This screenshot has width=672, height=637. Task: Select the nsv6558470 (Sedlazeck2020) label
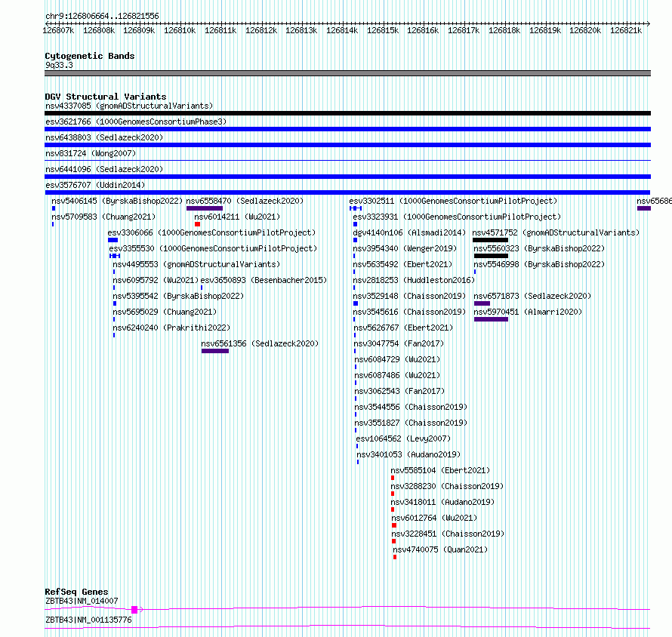(x=245, y=201)
